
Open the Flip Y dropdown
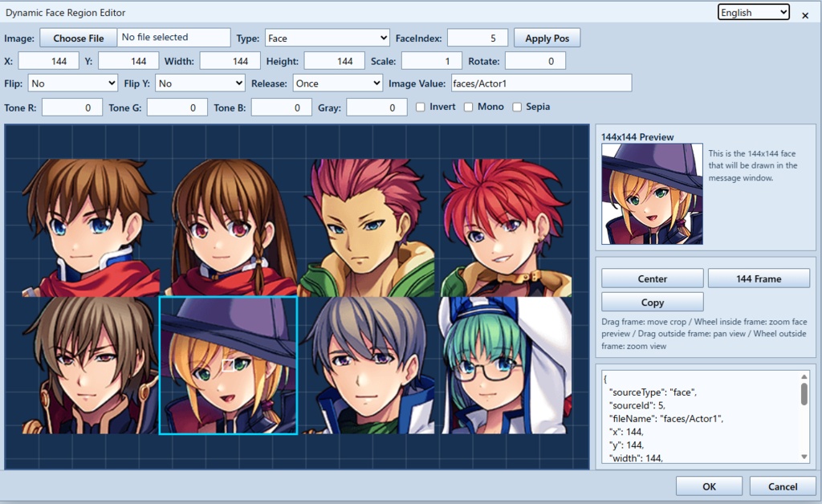pos(200,83)
